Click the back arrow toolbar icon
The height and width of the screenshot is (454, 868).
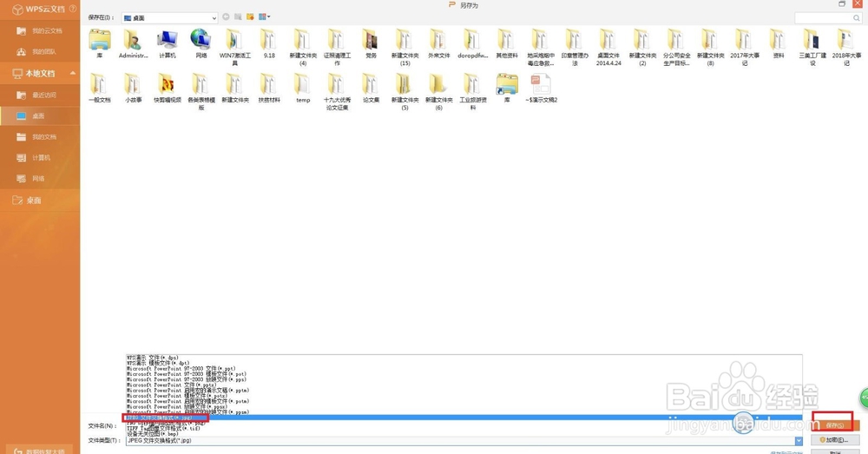[x=226, y=17]
